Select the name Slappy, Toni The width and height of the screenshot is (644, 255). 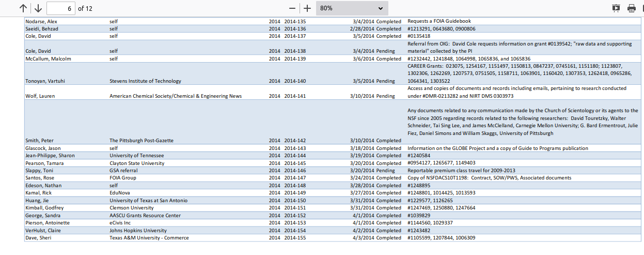pos(39,171)
